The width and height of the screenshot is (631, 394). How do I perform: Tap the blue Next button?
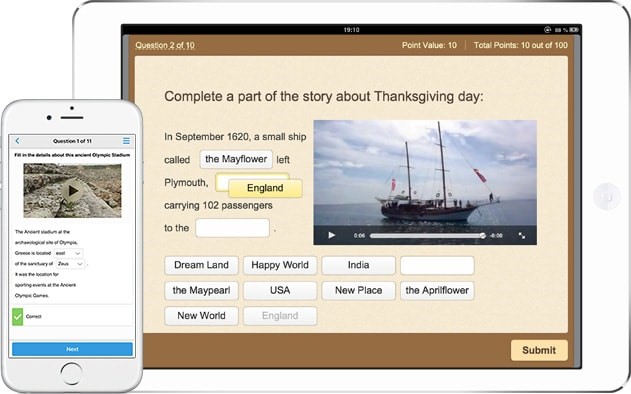72,349
